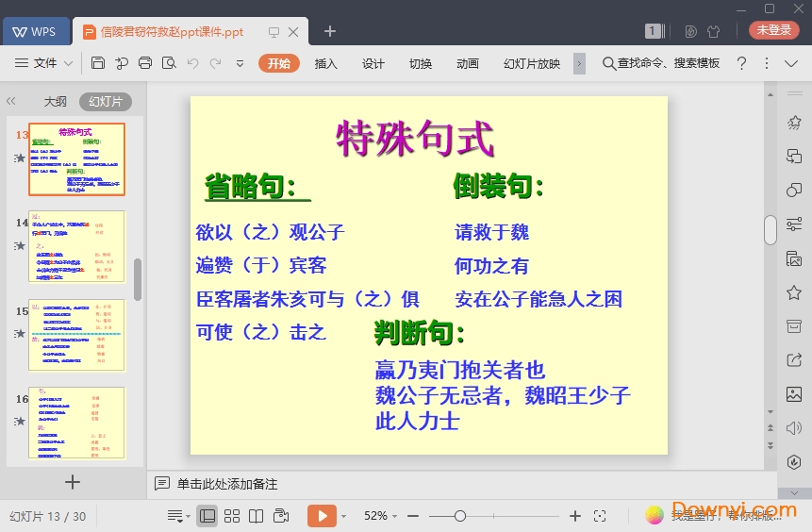
Task: Click the star icon in right sidebar
Action: click(x=794, y=292)
